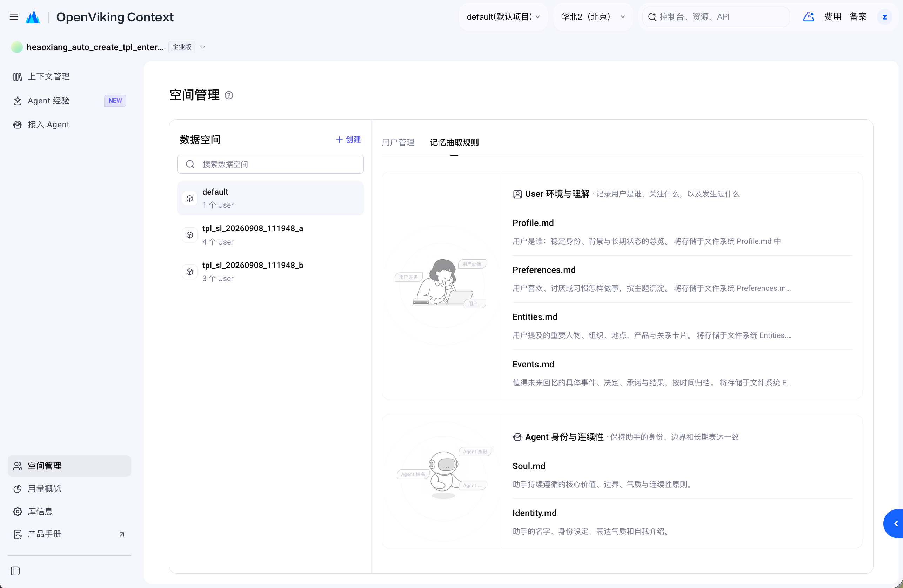
Task: Select the tpl_sl_20260908_111948_a data space
Action: click(270, 235)
